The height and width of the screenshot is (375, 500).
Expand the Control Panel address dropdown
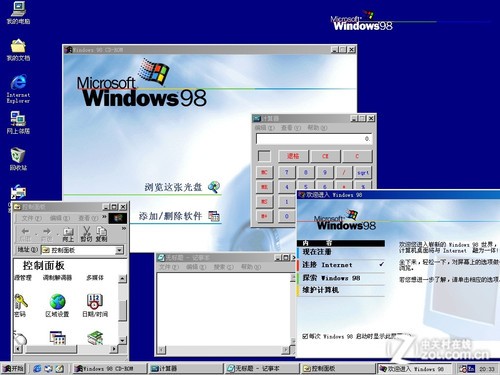click(x=119, y=250)
